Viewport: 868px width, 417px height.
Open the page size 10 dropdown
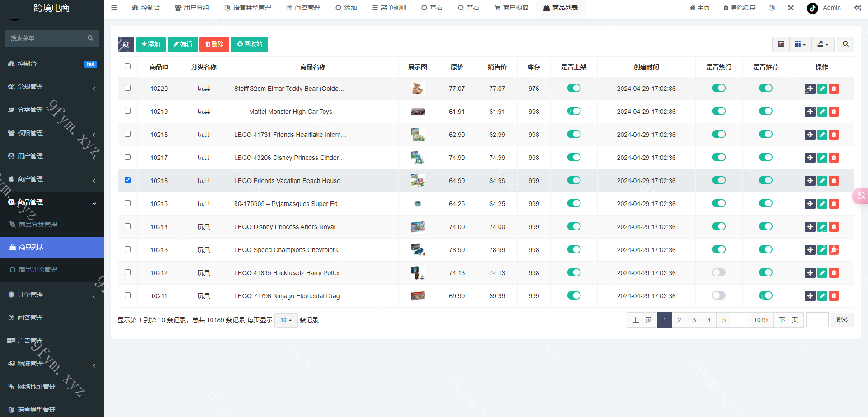point(286,320)
